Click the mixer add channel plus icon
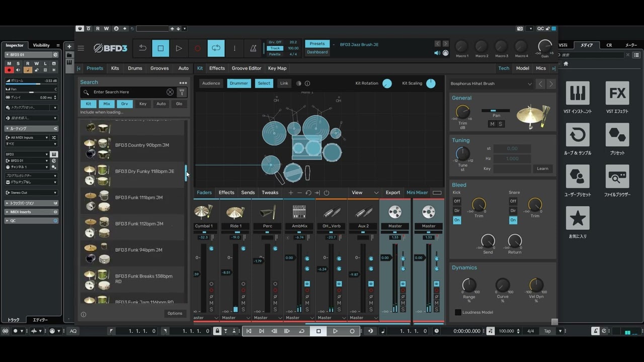Image resolution: width=644 pixels, height=362 pixels. (x=290, y=193)
